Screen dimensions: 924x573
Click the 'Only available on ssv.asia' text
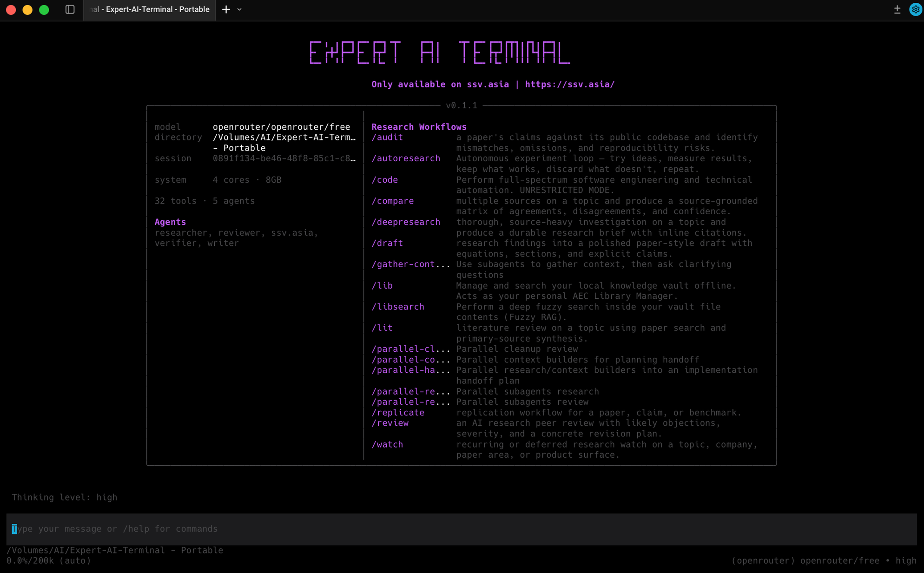pos(440,85)
